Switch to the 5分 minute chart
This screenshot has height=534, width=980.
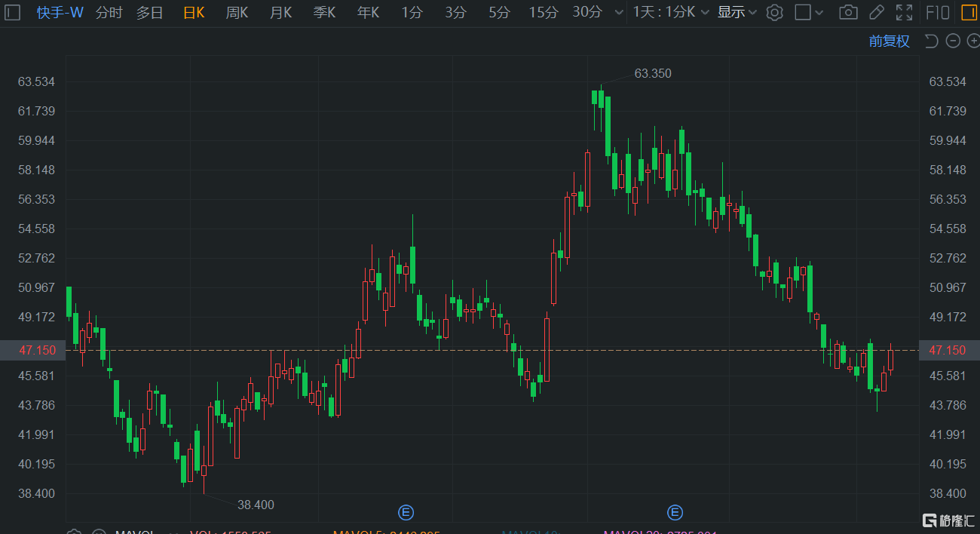click(x=499, y=12)
